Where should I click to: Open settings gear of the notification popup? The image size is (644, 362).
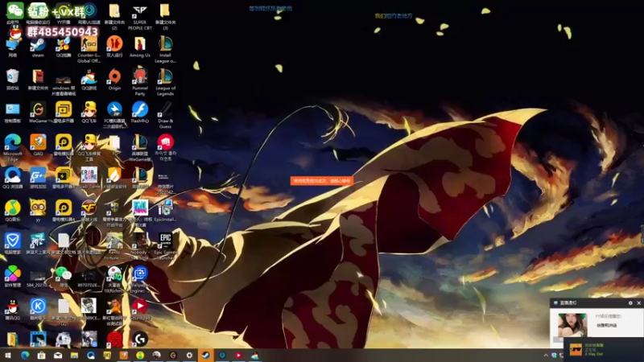click(630, 303)
